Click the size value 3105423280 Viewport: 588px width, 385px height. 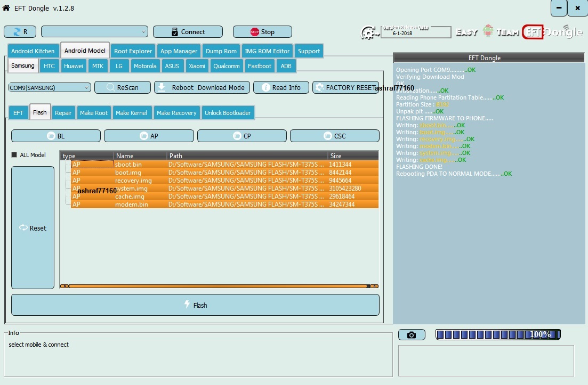[x=345, y=189]
